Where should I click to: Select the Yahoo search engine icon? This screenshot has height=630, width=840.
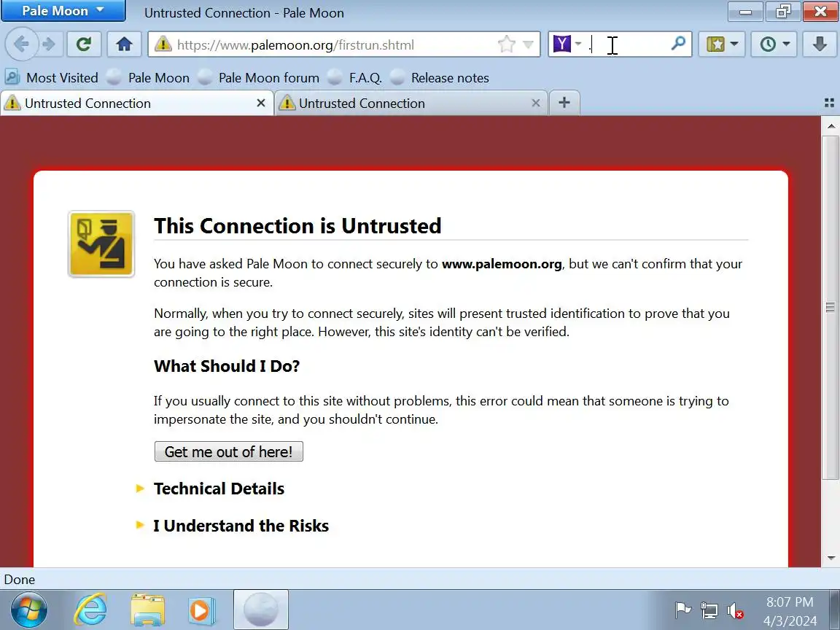point(561,44)
